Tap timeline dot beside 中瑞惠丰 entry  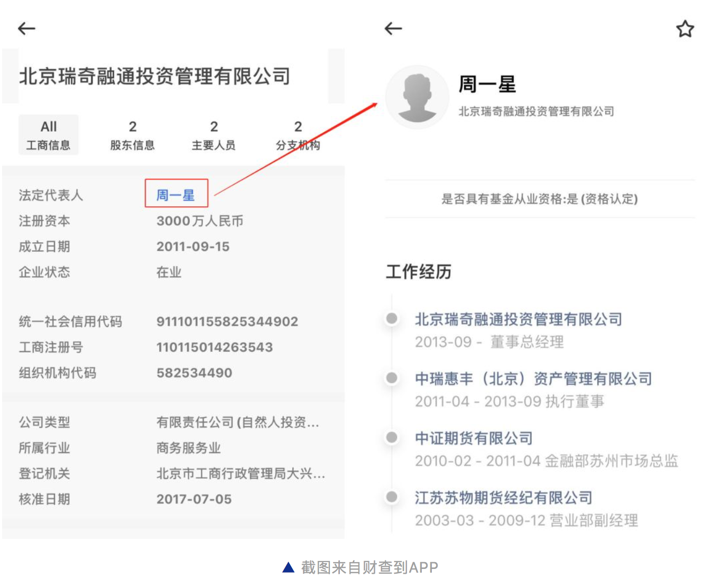pos(392,378)
